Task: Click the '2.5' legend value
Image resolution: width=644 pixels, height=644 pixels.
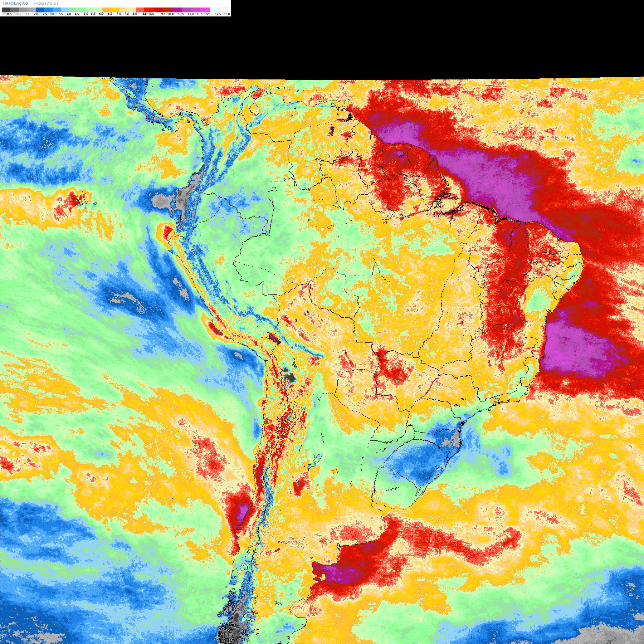Action: coord(45,14)
